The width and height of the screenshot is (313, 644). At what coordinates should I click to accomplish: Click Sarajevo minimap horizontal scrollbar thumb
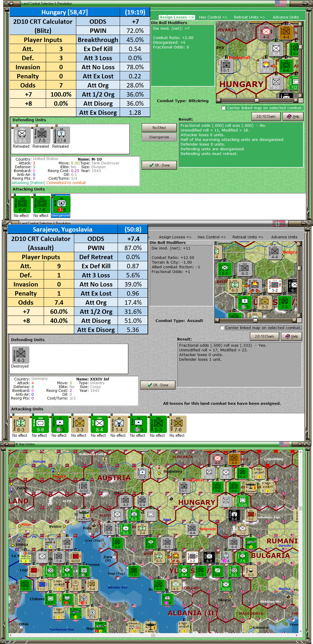click(x=255, y=320)
